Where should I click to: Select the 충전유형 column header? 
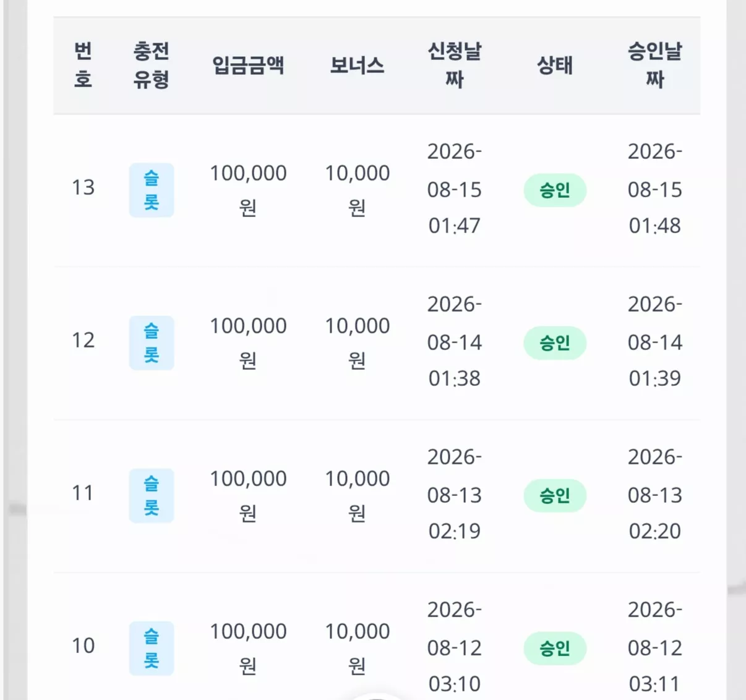coord(152,65)
